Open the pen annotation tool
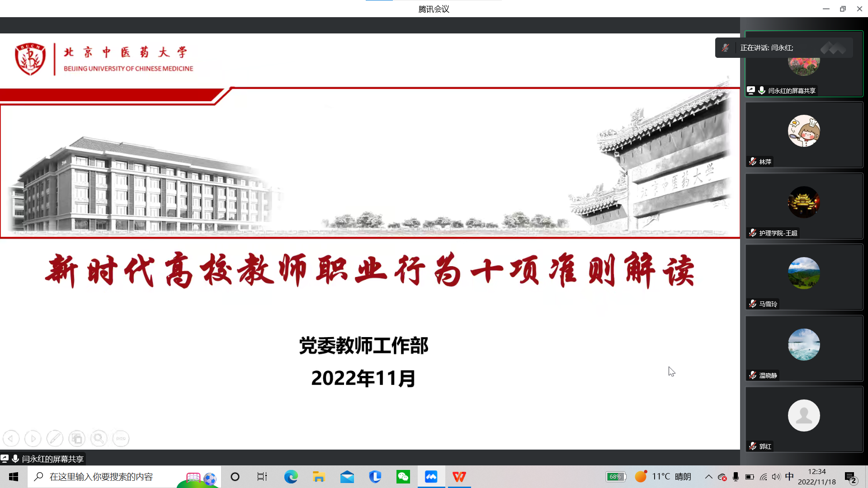This screenshot has width=868, height=488. 55,438
